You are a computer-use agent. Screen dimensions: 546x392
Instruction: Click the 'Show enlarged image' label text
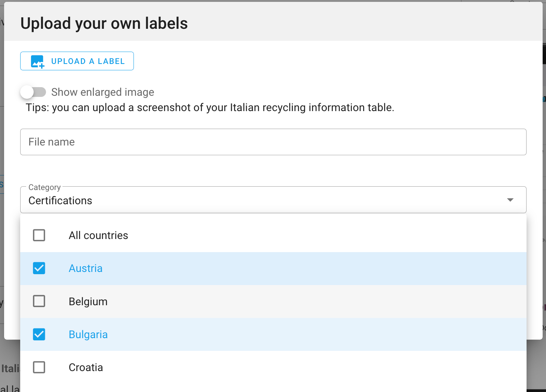pos(102,92)
